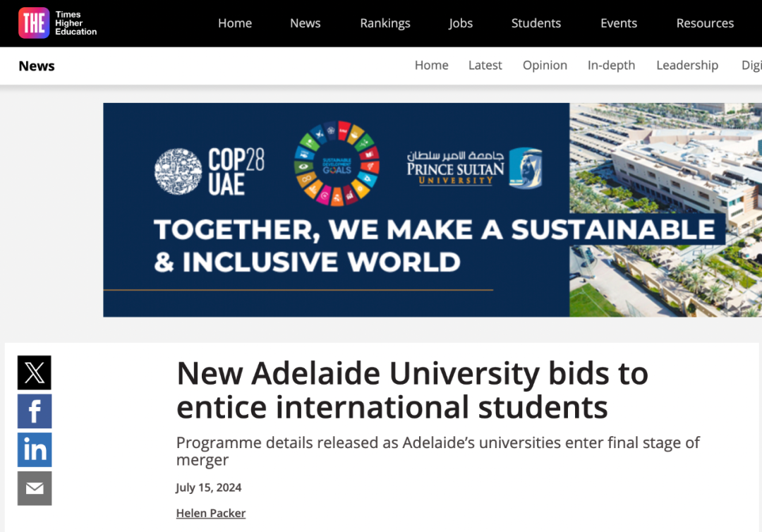Image resolution: width=762 pixels, height=532 pixels.
Task: Open author Helen Packer's profile
Action: click(x=211, y=513)
